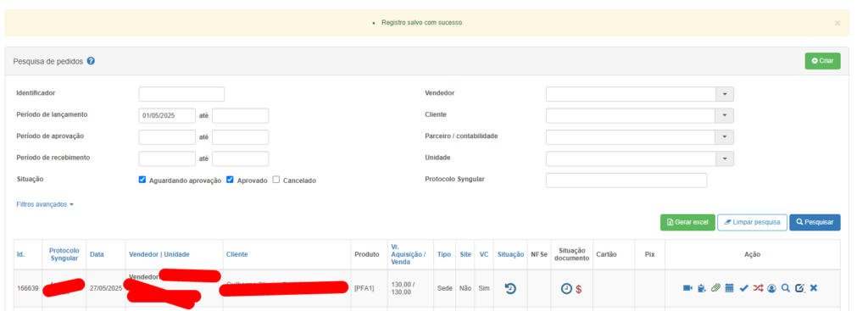Sort by Vr. Aquisição / Venda header
Screen dimensions: 868x311
pyautogui.click(x=408, y=254)
